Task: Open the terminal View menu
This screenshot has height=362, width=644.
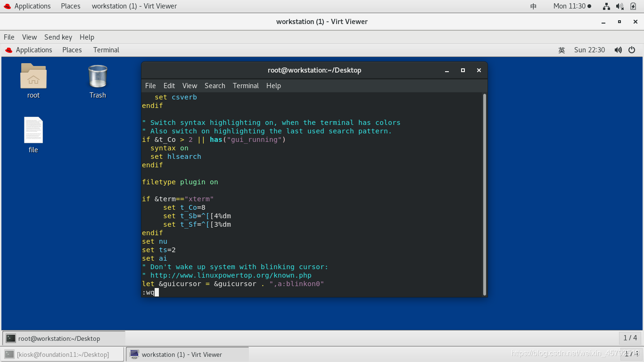Action: coord(190,86)
